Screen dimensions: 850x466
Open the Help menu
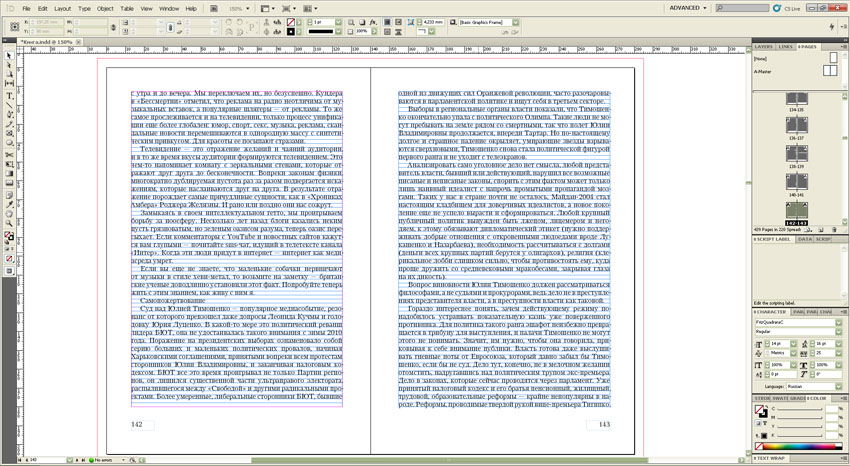(191, 9)
